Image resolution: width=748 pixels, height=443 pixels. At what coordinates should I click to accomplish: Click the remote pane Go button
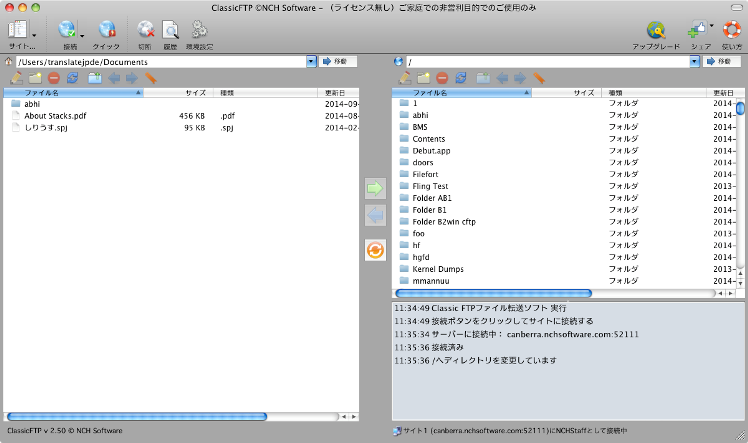[721, 62]
